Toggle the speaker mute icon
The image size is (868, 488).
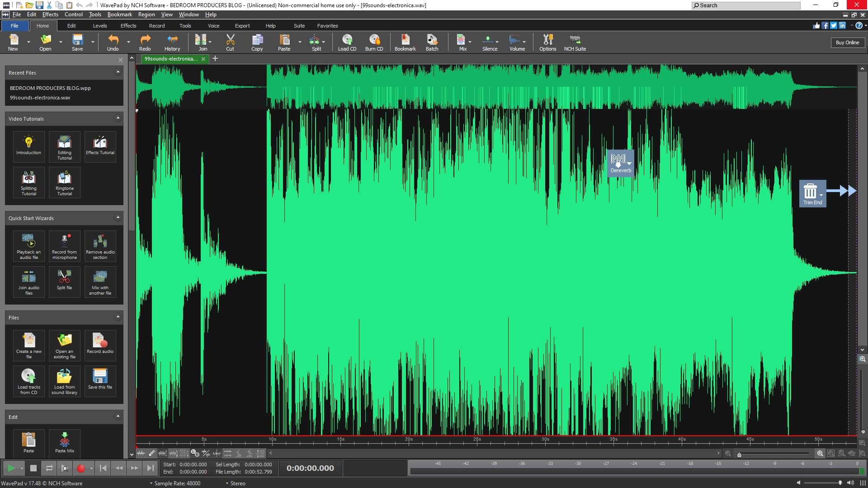pyautogui.click(x=798, y=483)
